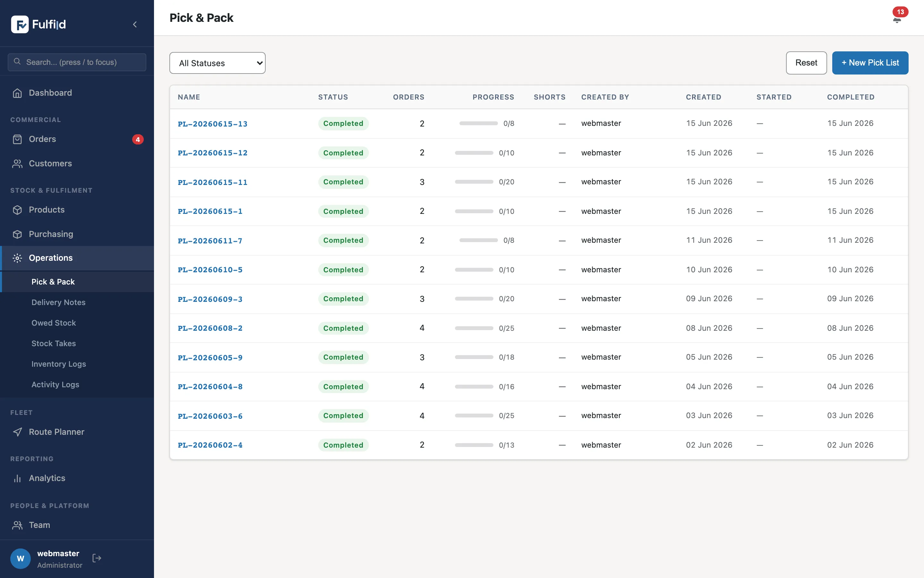Open pick list PL-20260615-12

(x=213, y=153)
